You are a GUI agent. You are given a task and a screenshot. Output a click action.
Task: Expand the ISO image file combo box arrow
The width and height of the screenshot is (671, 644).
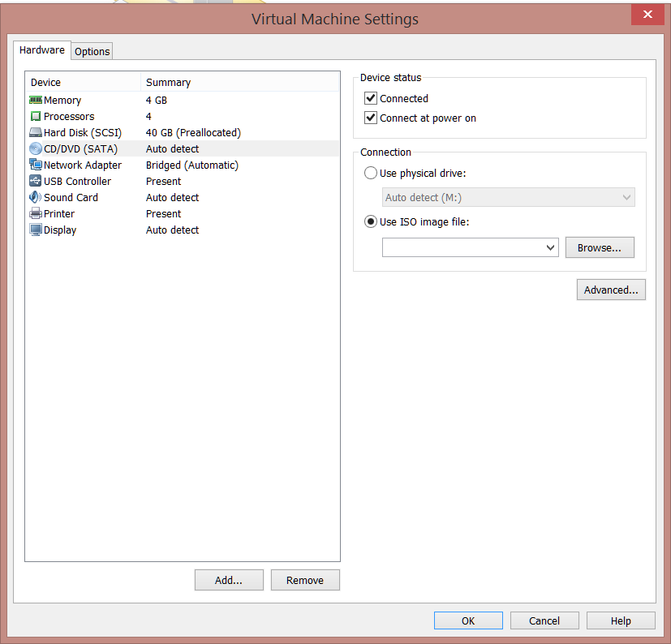point(550,247)
